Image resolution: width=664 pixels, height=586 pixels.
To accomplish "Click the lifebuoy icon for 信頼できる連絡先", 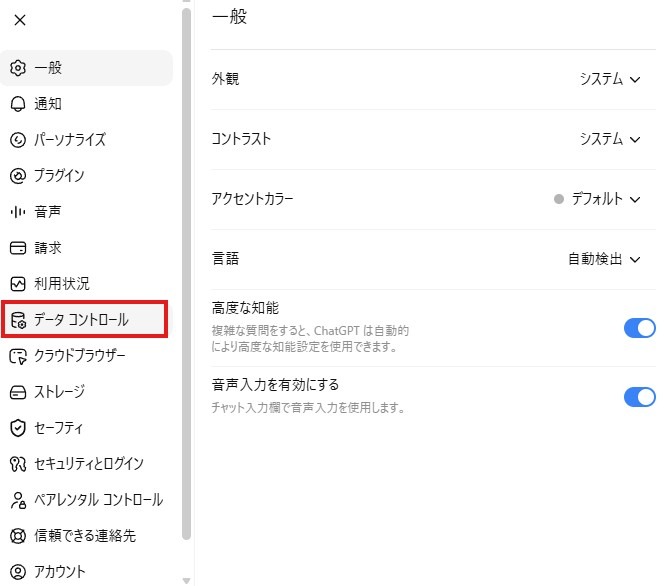I will pyautogui.click(x=18, y=536).
